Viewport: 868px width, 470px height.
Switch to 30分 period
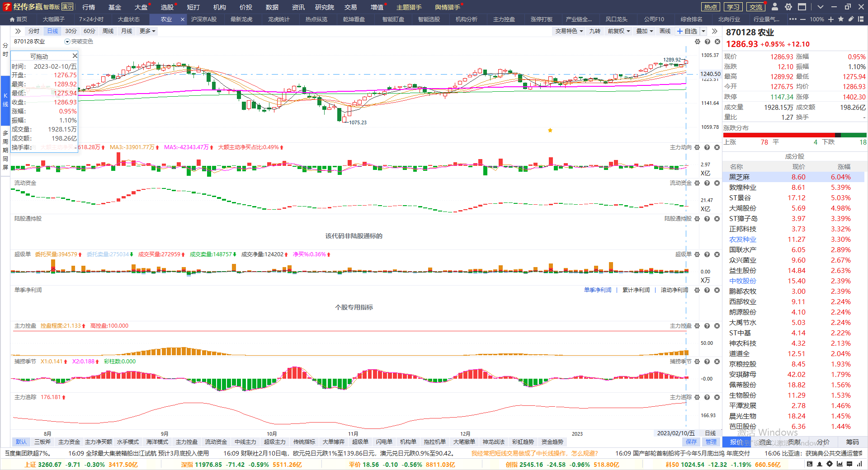pyautogui.click(x=71, y=31)
